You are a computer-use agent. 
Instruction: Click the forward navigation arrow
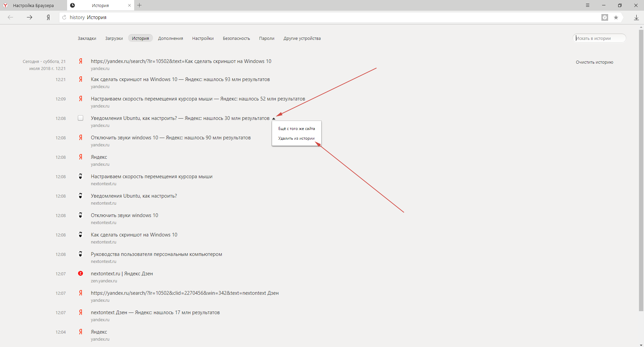pos(30,17)
